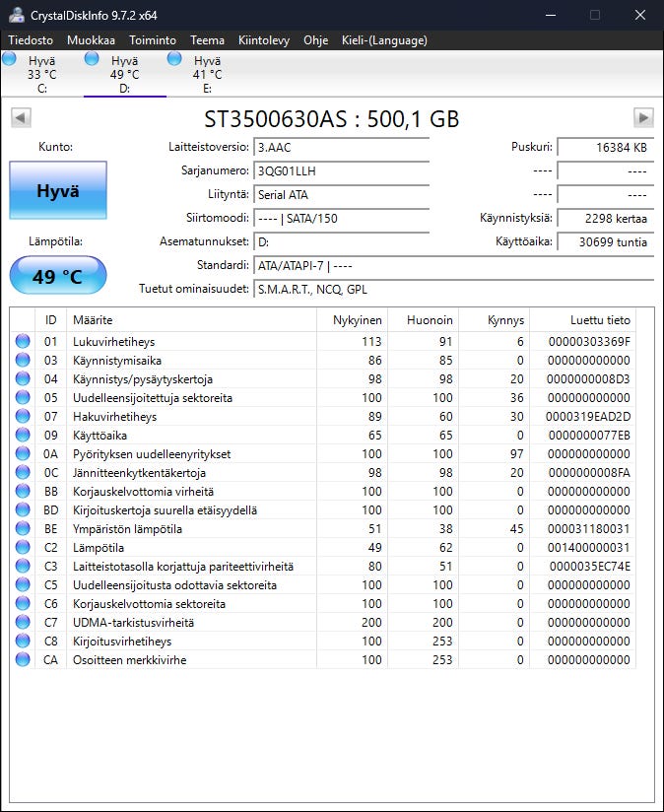Click the Käynnistyskertoja value field
Image resolution: width=664 pixels, height=812 pixels.
605,219
